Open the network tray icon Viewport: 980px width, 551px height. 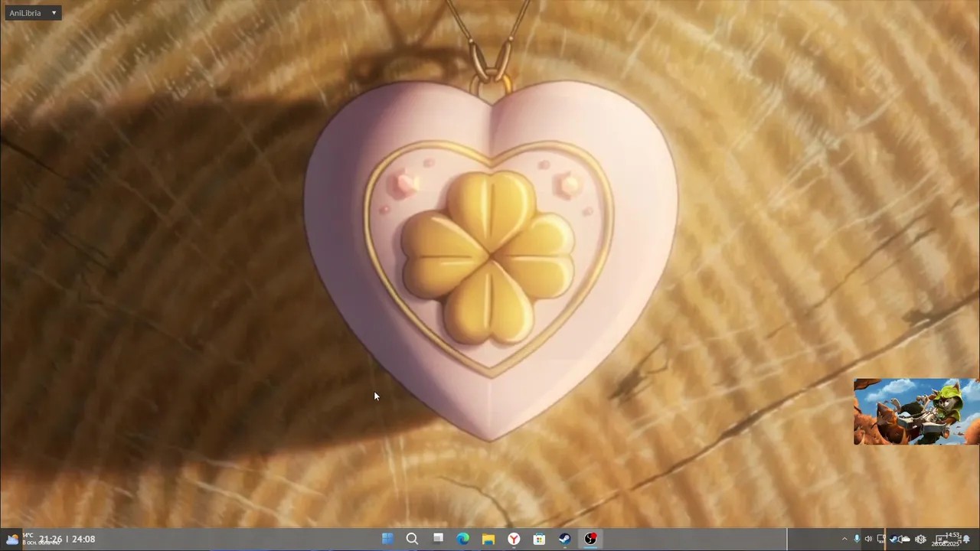pyautogui.click(x=880, y=539)
